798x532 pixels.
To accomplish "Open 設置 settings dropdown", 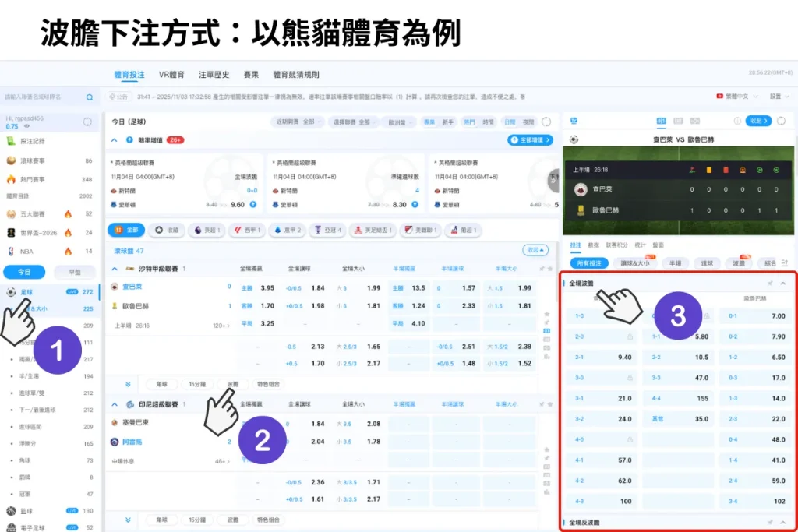I will pos(779,96).
